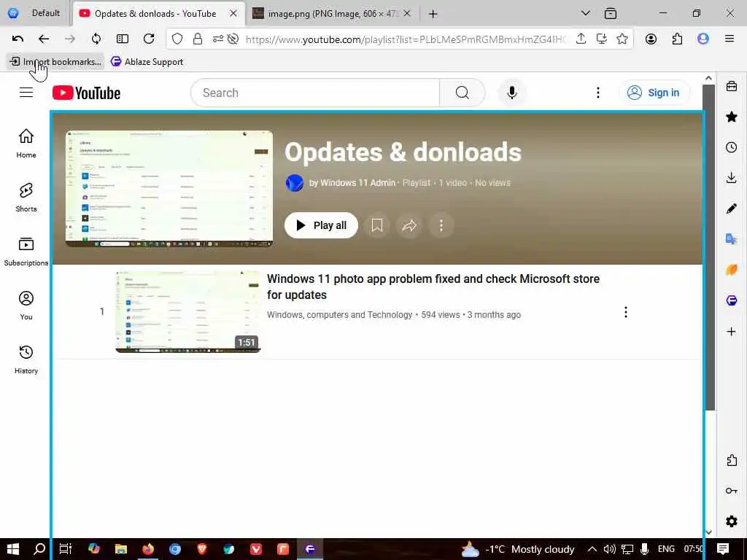Viewport: 747px width, 560px height.
Task: Open passwords key icon in right sidebar
Action: (732, 491)
